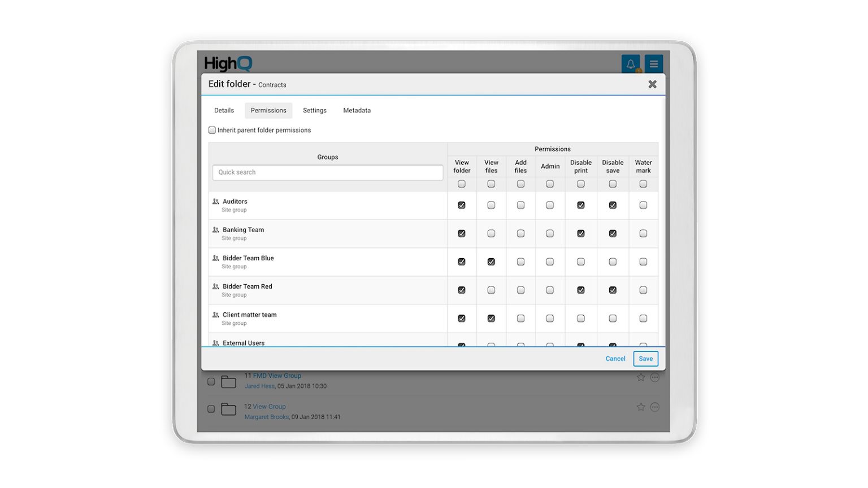868x488 pixels.
Task: Click the HighQ logo
Action: click(228, 64)
